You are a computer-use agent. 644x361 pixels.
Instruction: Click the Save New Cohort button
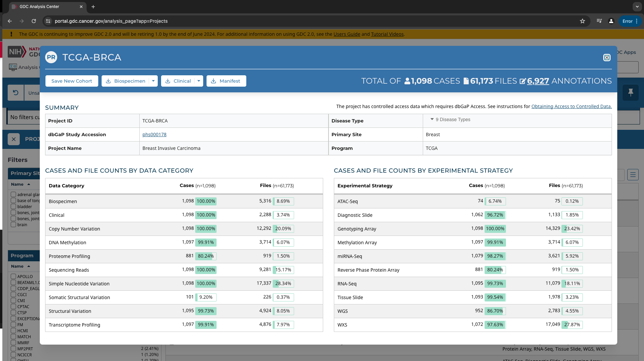pyautogui.click(x=72, y=81)
